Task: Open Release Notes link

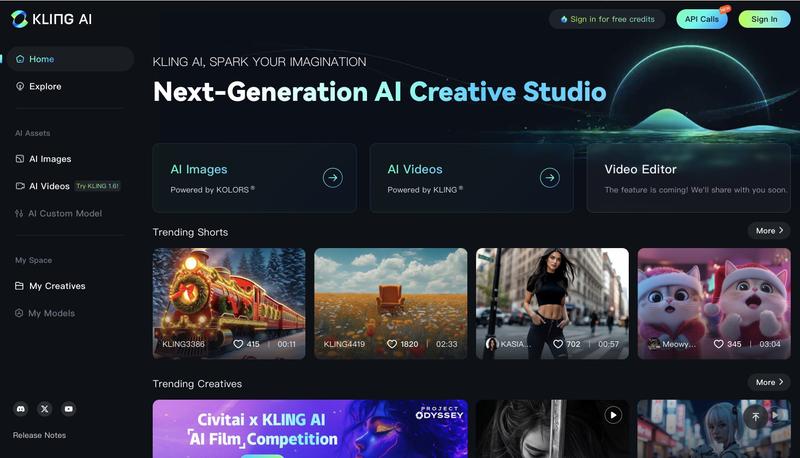Action: coord(39,436)
